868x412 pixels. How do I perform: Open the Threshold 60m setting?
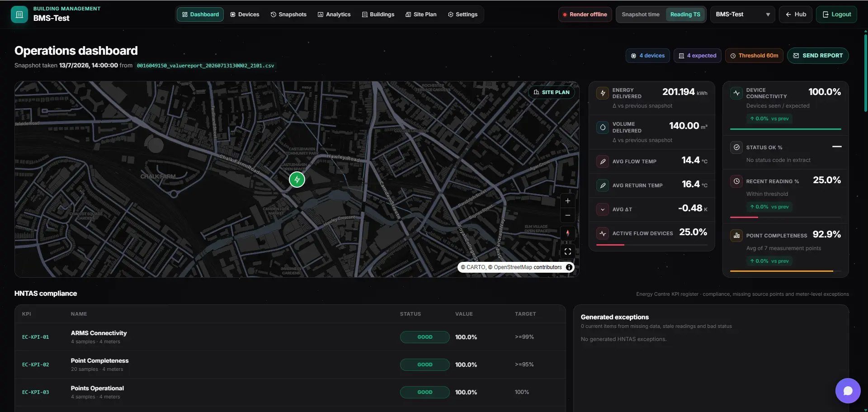click(x=754, y=56)
